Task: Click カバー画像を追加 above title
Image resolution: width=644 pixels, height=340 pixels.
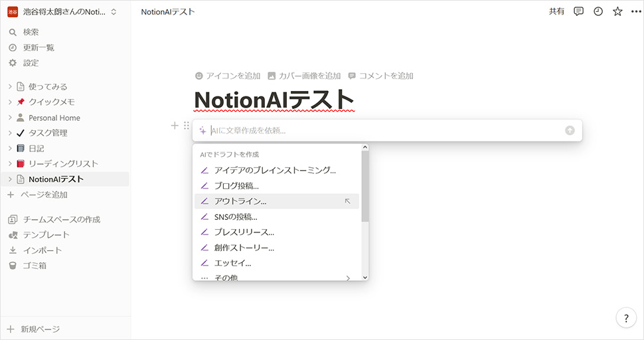Action: [304, 76]
